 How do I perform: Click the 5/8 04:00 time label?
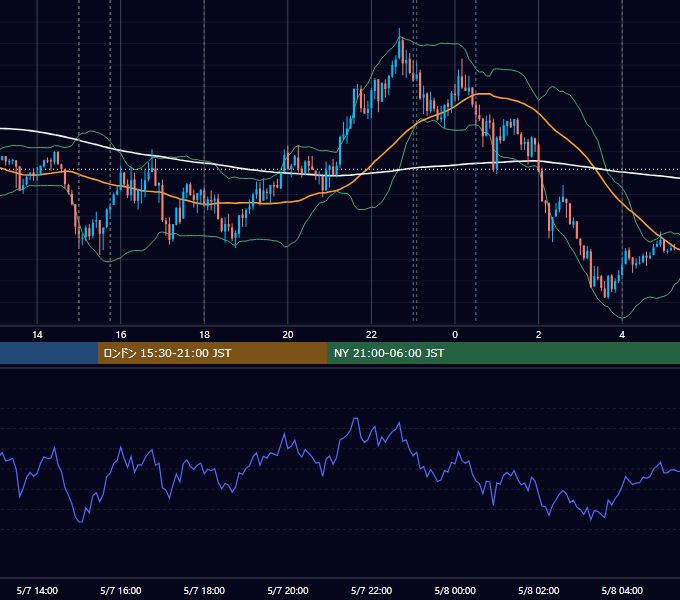[622, 590]
